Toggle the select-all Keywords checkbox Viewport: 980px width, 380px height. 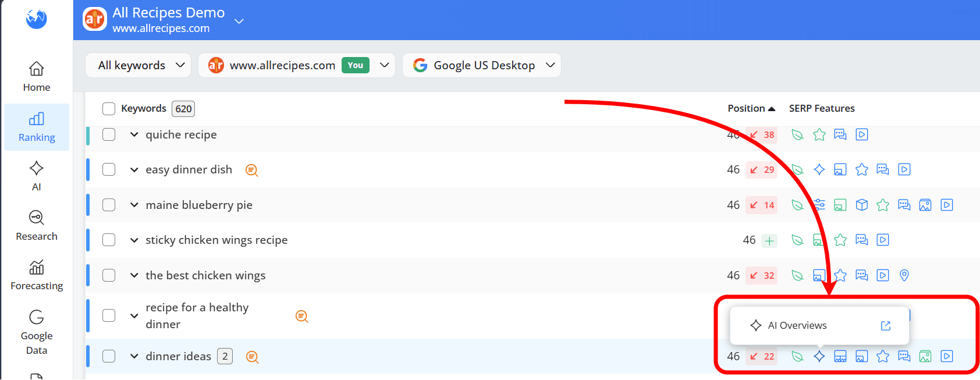coord(109,109)
